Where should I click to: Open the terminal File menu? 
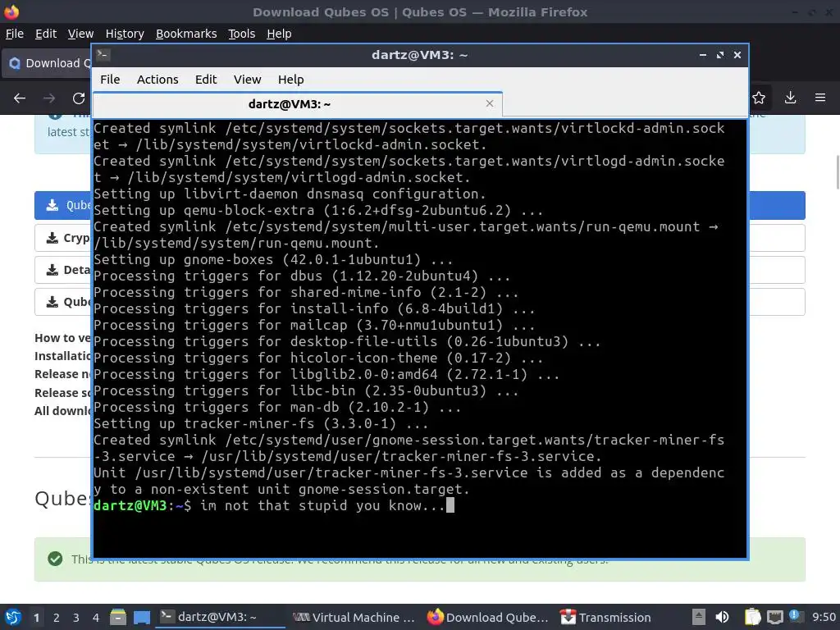(x=110, y=80)
